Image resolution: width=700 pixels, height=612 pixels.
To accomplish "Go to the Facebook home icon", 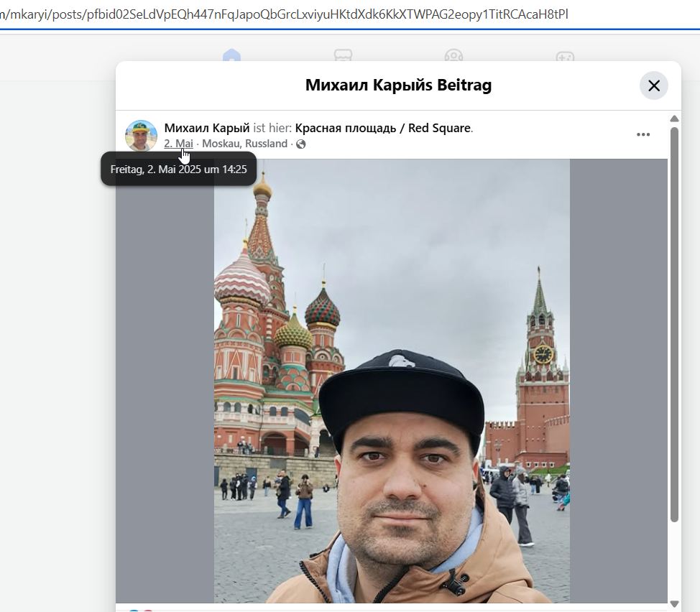I will click(x=231, y=56).
